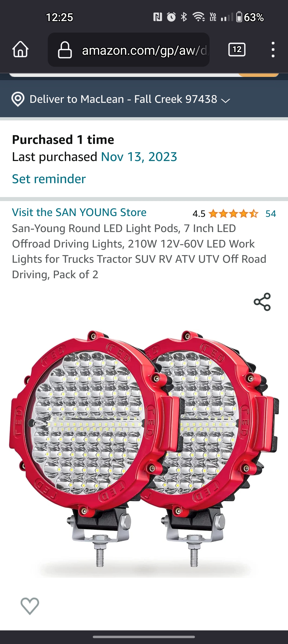Open the tab switcher showing 12 tabs

tap(237, 50)
